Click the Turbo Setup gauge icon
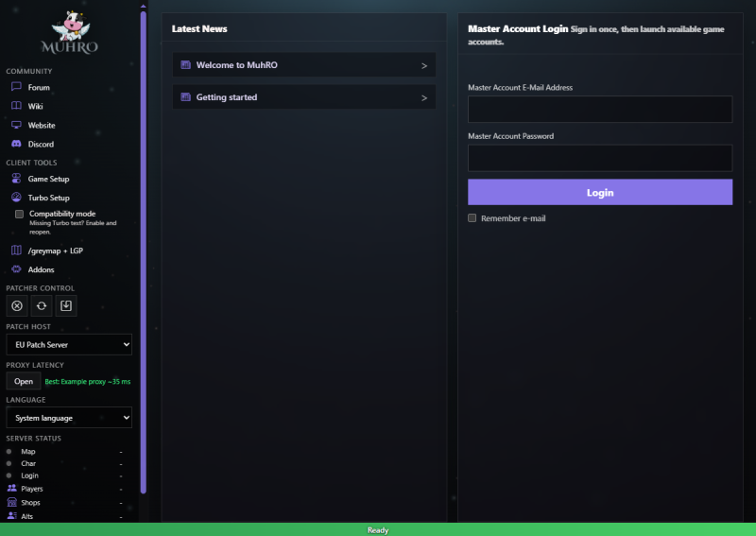This screenshot has height=536, width=756. (x=16, y=198)
